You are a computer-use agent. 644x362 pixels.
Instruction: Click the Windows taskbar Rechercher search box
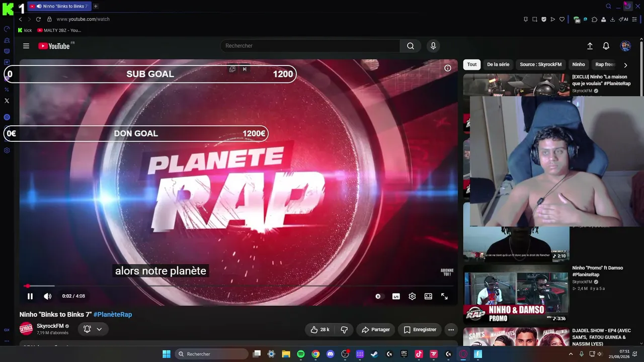tap(211, 354)
